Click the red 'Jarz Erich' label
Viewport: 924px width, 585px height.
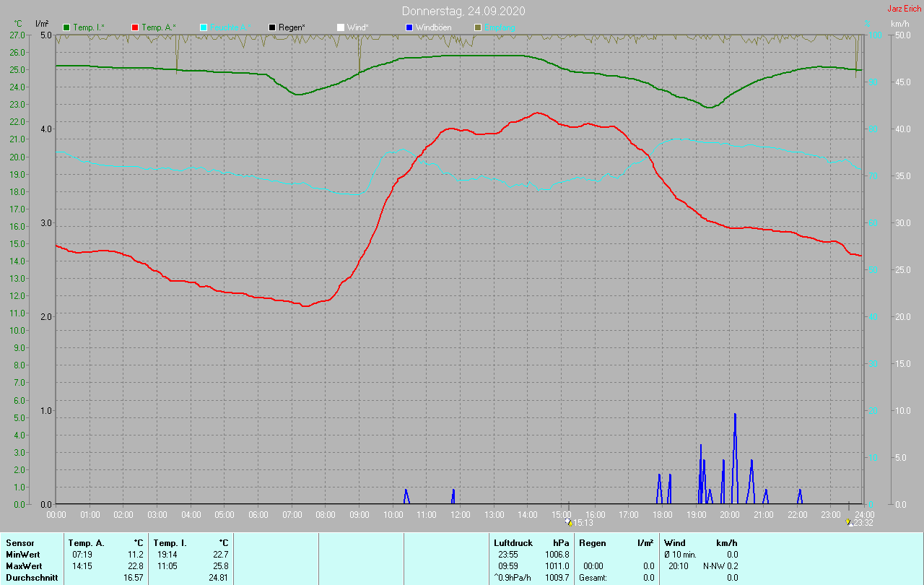[x=904, y=9]
